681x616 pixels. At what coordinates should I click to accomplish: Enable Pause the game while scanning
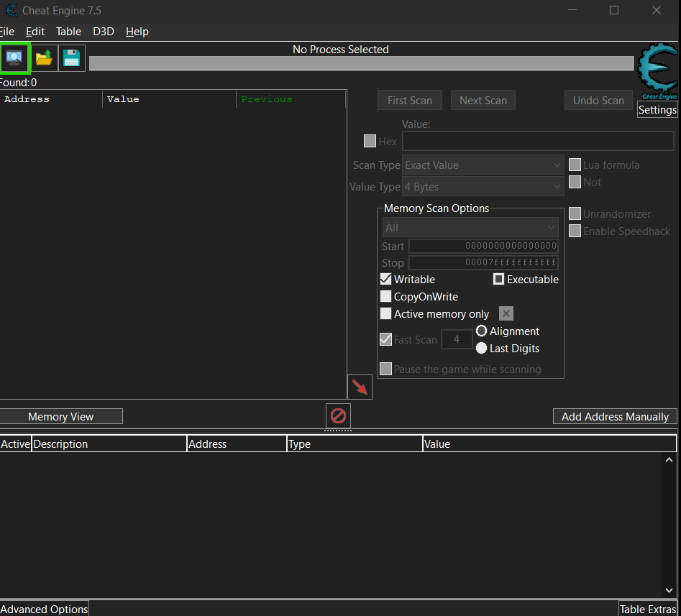click(385, 369)
